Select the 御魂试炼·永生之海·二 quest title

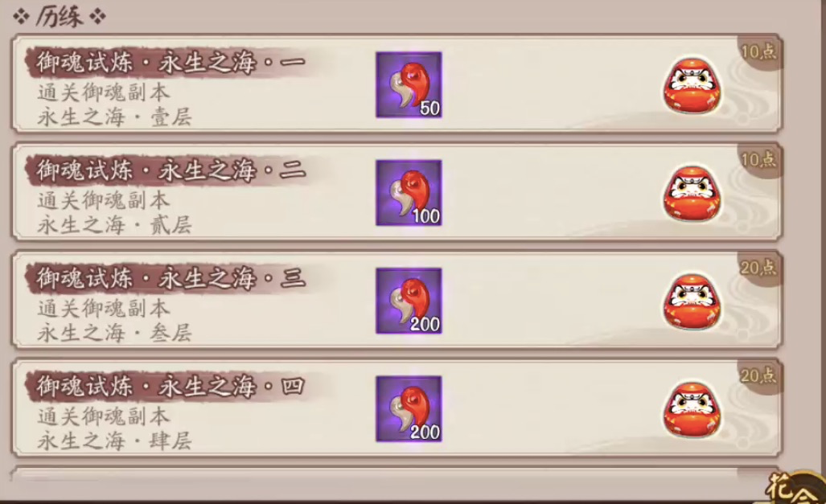171,170
